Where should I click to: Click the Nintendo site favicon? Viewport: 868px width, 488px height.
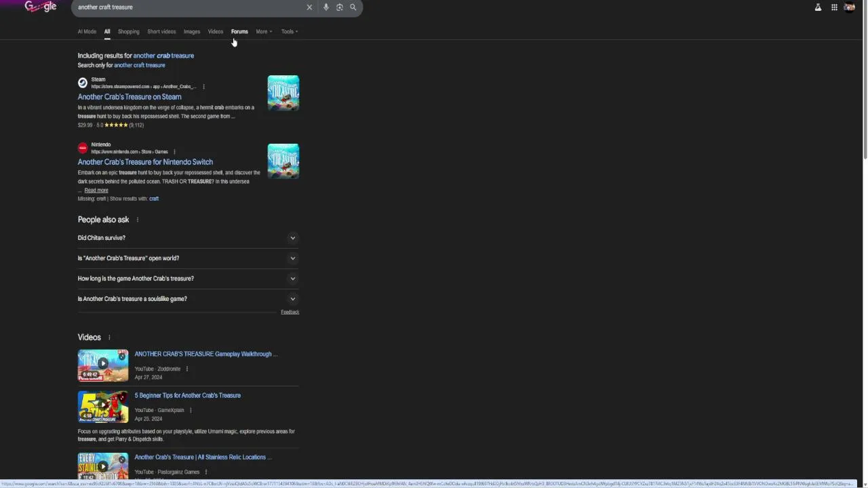point(83,148)
